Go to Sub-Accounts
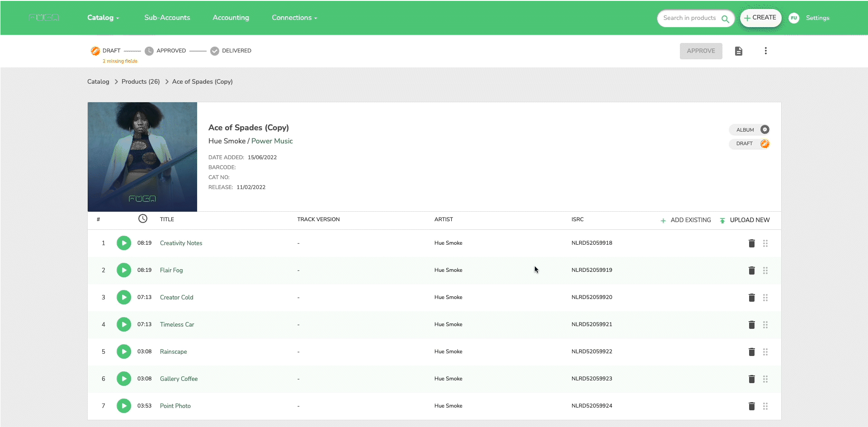This screenshot has width=868, height=427. [x=167, y=18]
